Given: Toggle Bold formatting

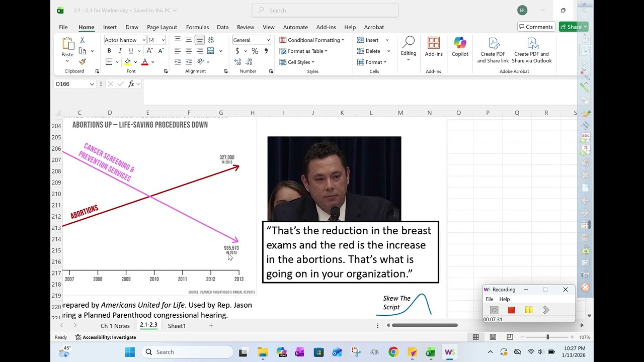Looking at the screenshot, I should pyautogui.click(x=109, y=51).
